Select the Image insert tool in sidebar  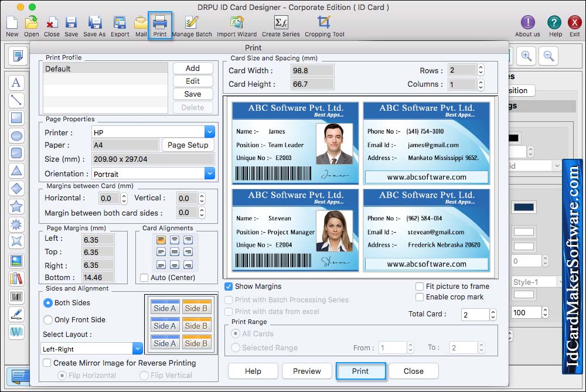16,261
